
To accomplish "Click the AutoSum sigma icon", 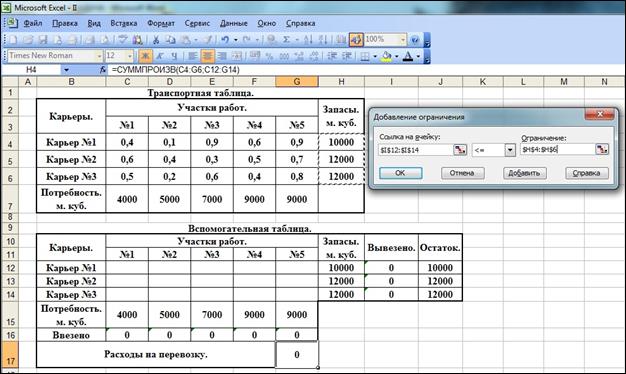I will click(286, 40).
